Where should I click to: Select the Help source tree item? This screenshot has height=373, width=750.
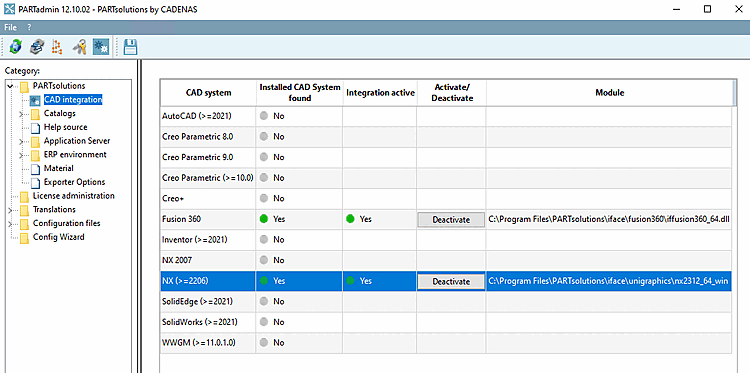pyautogui.click(x=66, y=127)
